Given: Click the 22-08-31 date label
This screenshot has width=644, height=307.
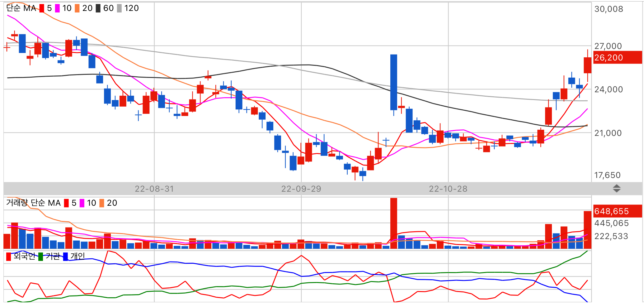Looking at the screenshot, I should pyautogui.click(x=154, y=189).
